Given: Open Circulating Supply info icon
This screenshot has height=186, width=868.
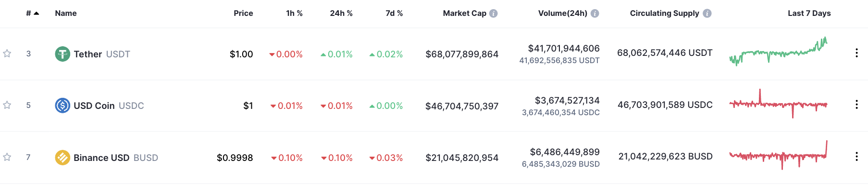Looking at the screenshot, I should 707,13.
